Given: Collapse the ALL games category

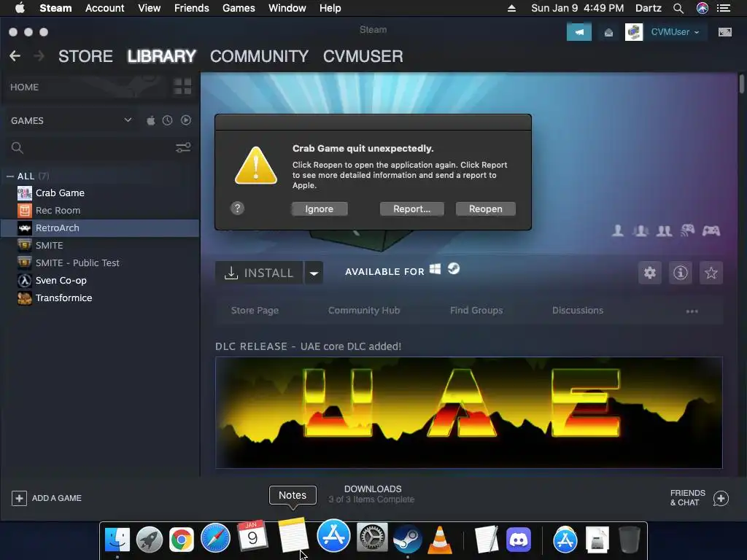Looking at the screenshot, I should (x=10, y=176).
